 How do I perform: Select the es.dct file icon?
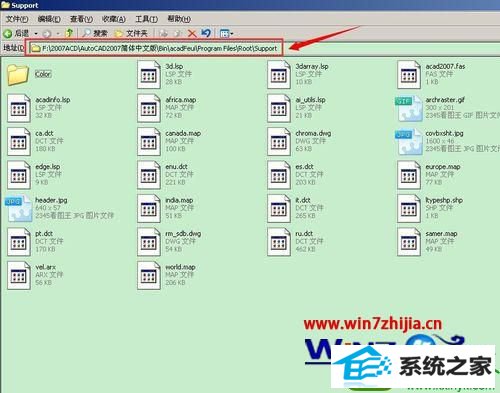coord(279,175)
